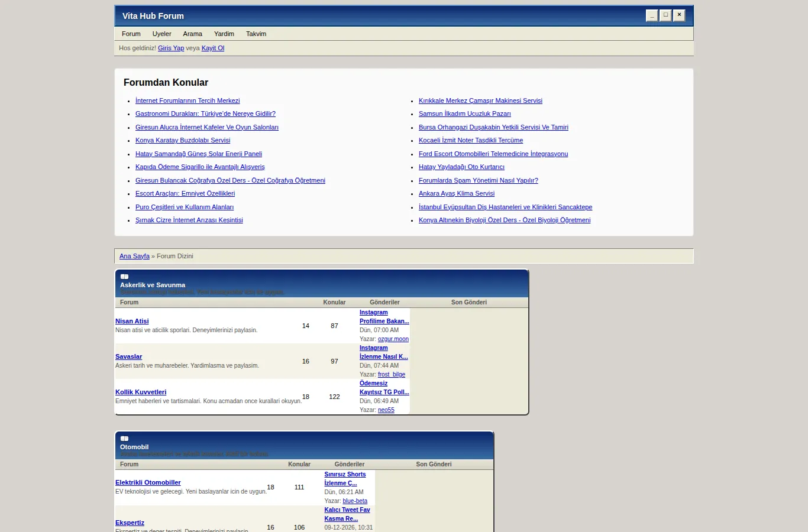The height and width of the screenshot is (532, 808).
Task: Minimize the Vita Hub Forum window
Action: coord(652,15)
